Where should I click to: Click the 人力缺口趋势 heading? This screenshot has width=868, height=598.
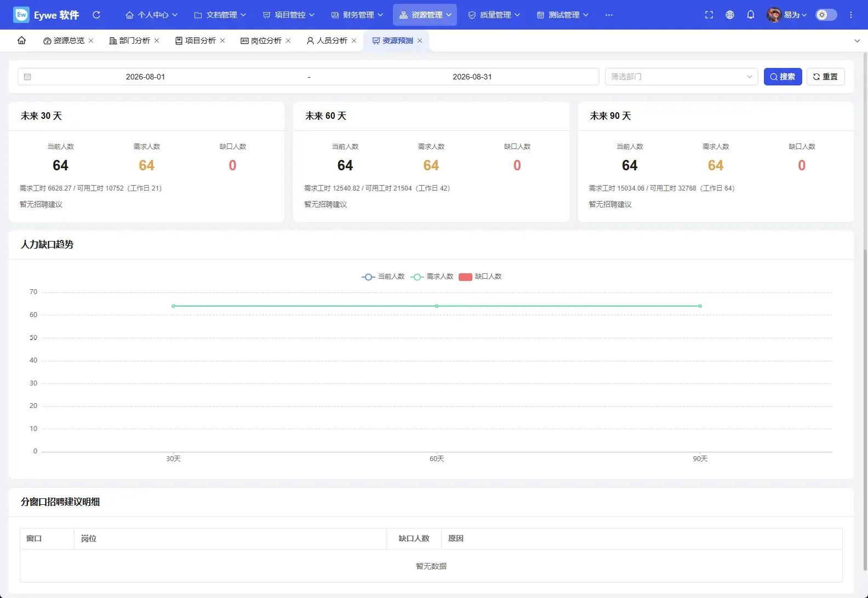(47, 245)
